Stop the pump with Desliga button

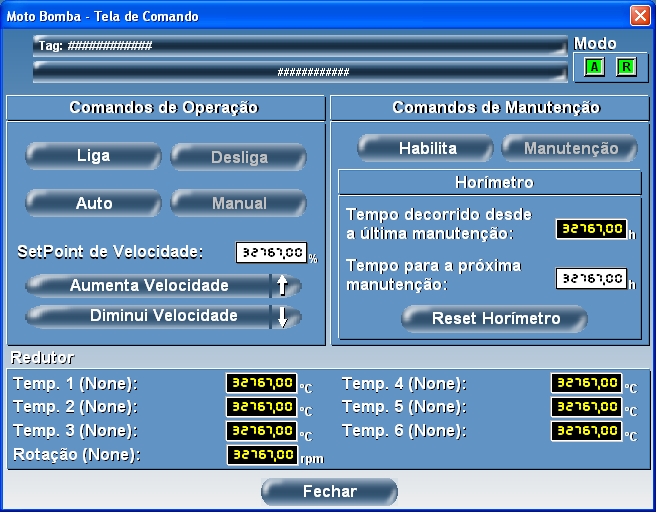(x=238, y=157)
